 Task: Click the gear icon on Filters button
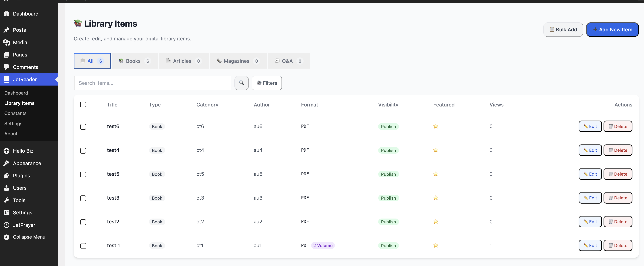[x=259, y=83]
